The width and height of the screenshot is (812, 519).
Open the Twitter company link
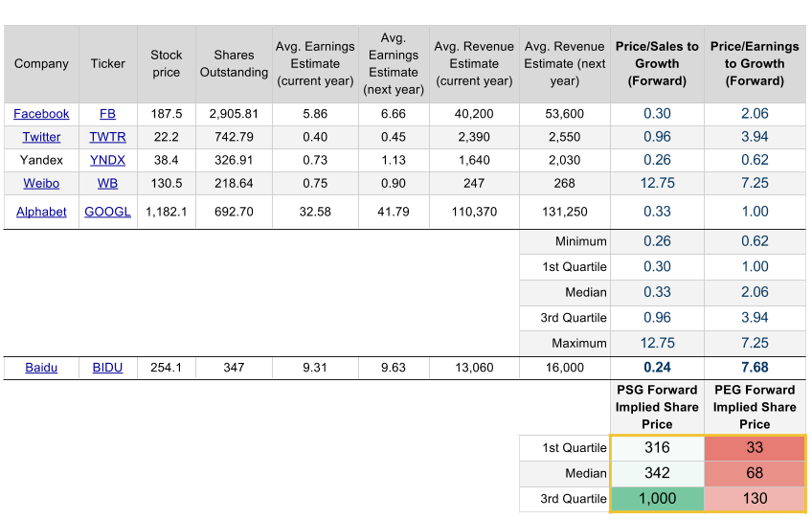[x=41, y=137]
